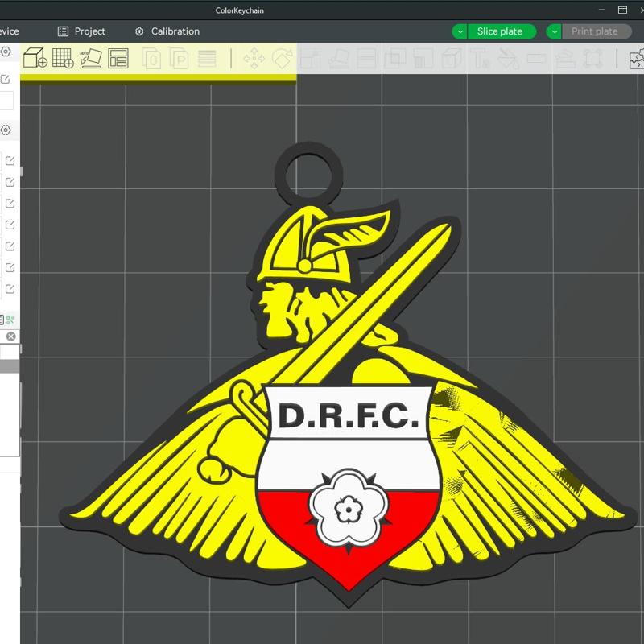Select the Measure ruler tool icon
This screenshot has width=644, height=644.
tap(536, 58)
